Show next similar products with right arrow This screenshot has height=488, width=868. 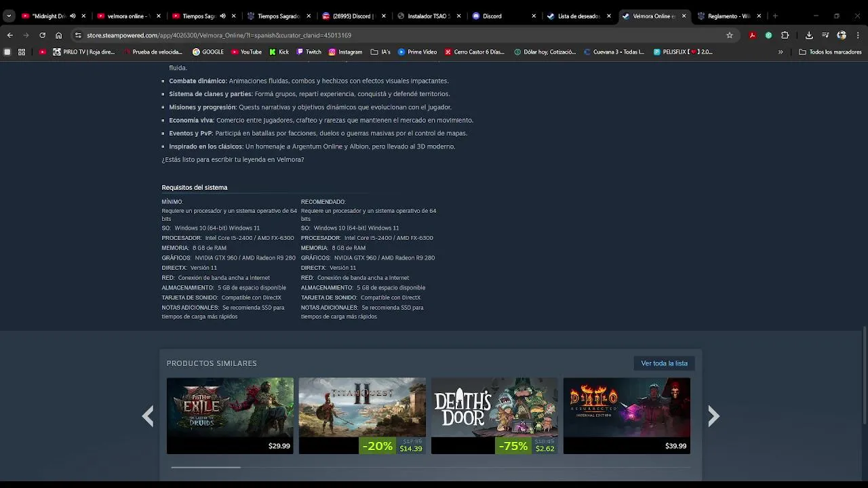click(713, 415)
